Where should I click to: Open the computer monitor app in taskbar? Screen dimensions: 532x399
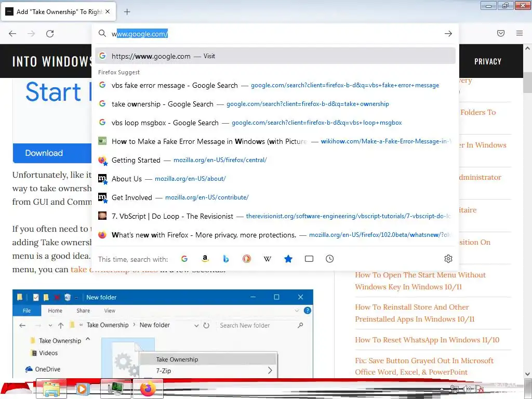pos(116,389)
